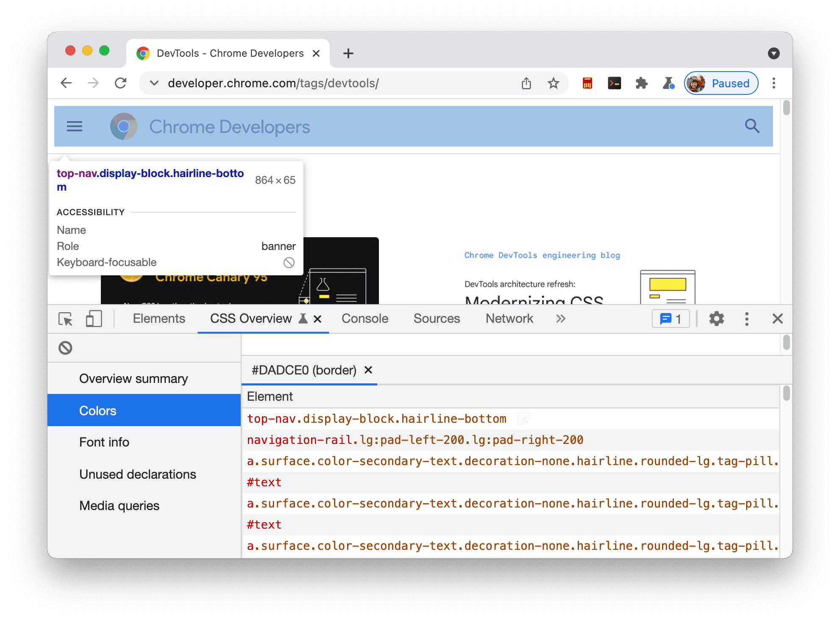Viewport: 840px width, 621px height.
Task: Open the Overview summary section
Action: (x=133, y=378)
